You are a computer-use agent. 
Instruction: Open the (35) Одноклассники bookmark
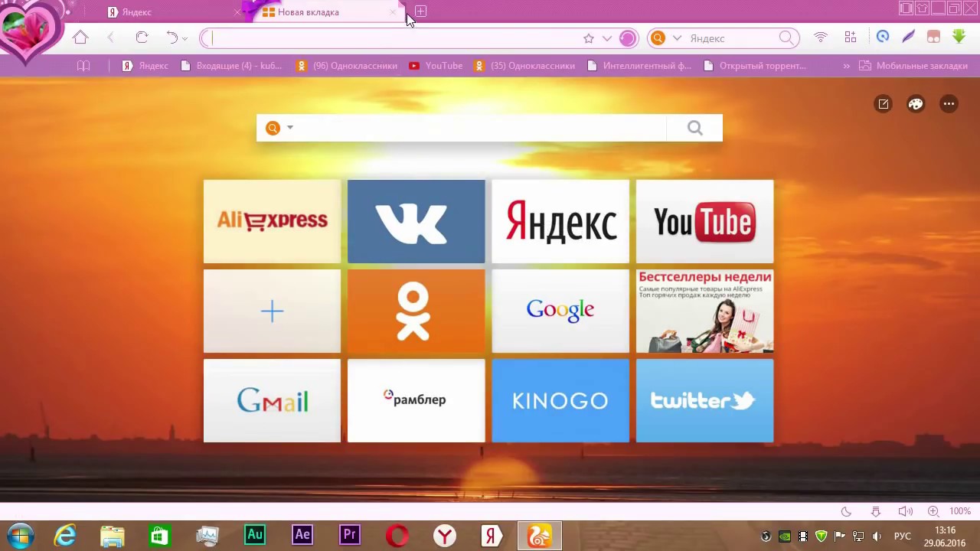tap(524, 66)
